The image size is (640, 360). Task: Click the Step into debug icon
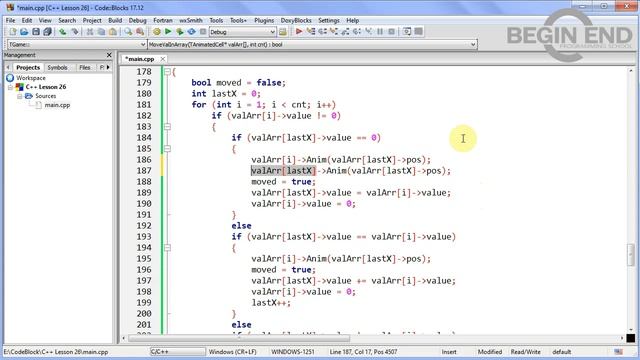tap(334, 31)
